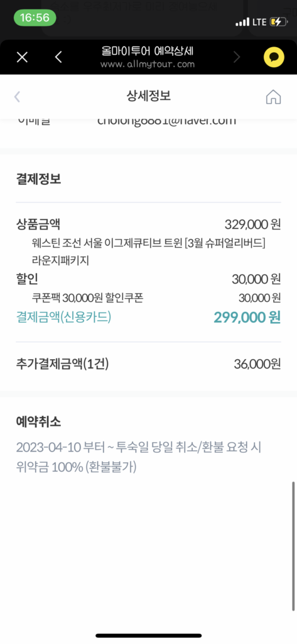Tap the partially hidden email address
The image size is (297, 644).
(166, 120)
